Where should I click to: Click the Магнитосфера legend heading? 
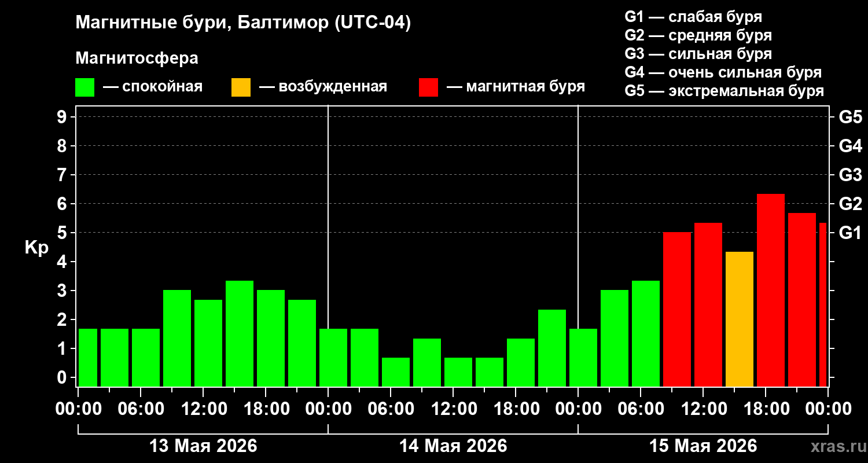point(137,58)
